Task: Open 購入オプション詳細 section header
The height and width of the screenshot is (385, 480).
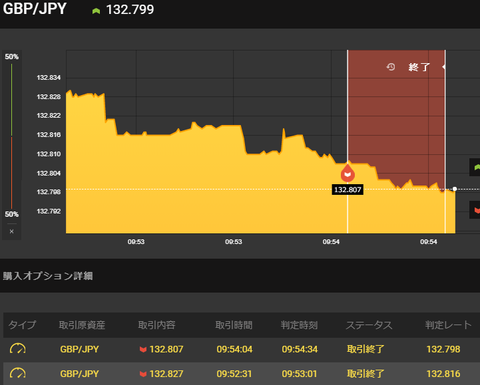Action: (48, 276)
